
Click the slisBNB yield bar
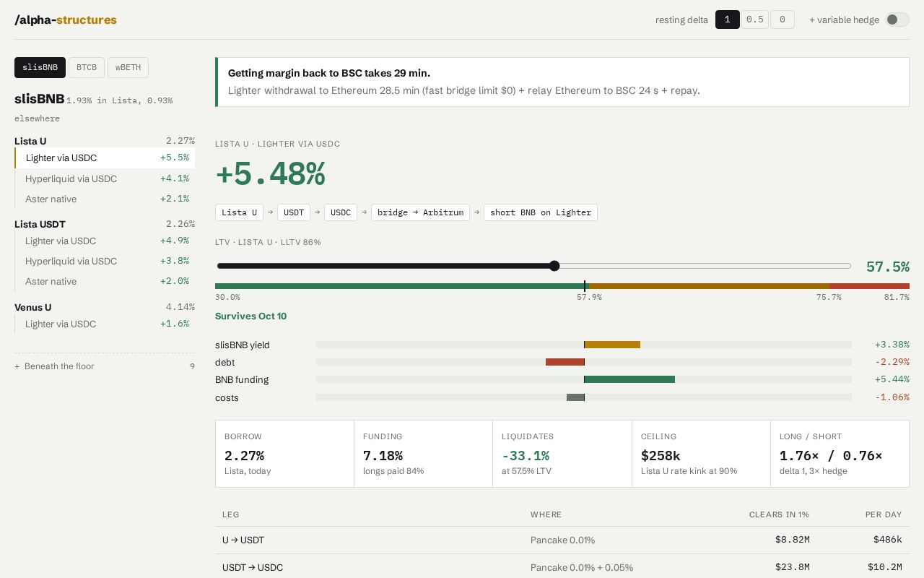point(612,345)
